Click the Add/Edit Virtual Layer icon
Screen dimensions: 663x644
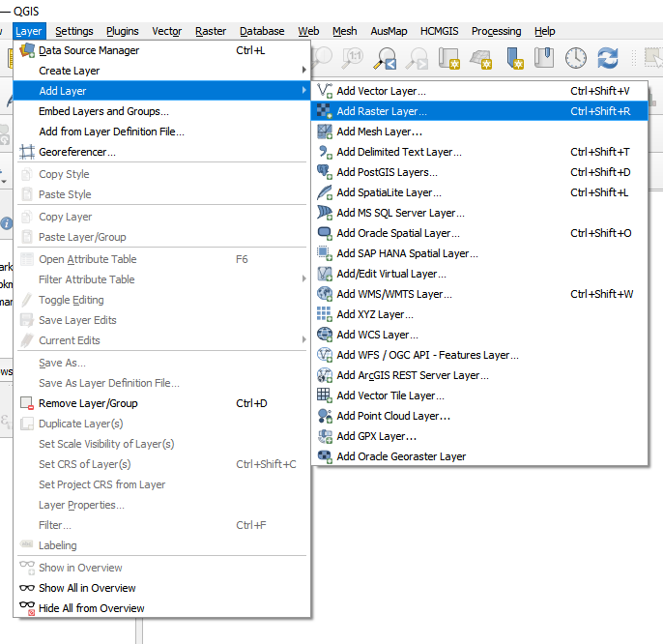(x=325, y=274)
